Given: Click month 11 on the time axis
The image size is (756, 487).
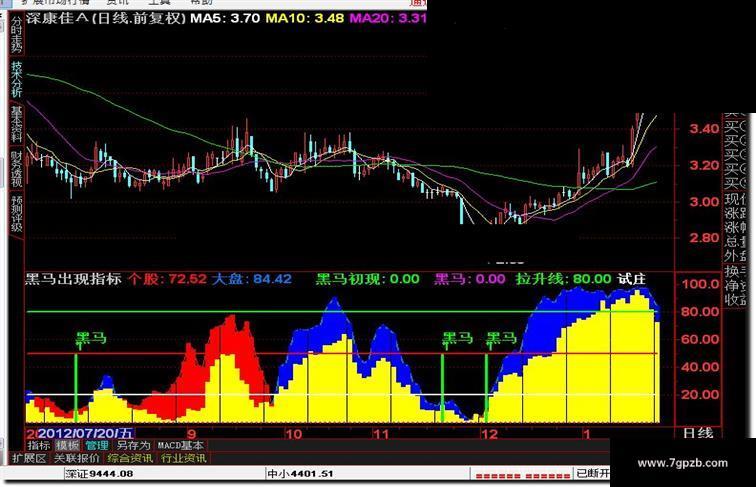Looking at the screenshot, I should click(381, 433).
